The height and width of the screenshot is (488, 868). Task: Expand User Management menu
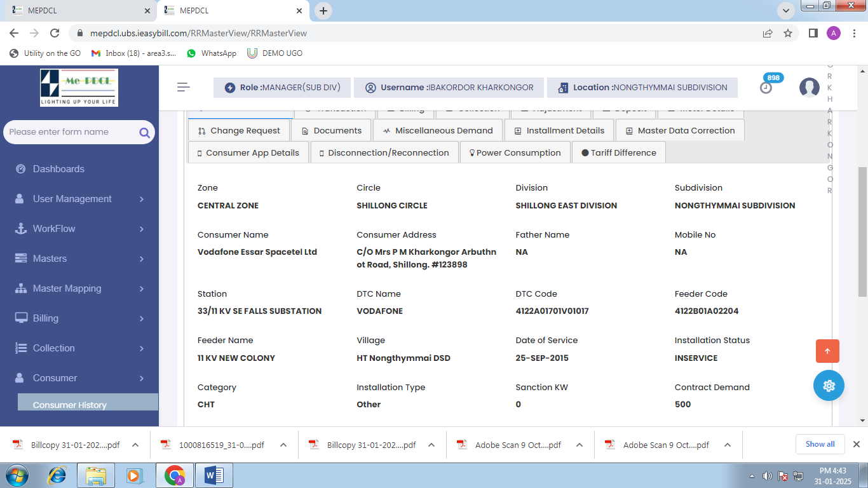79,199
